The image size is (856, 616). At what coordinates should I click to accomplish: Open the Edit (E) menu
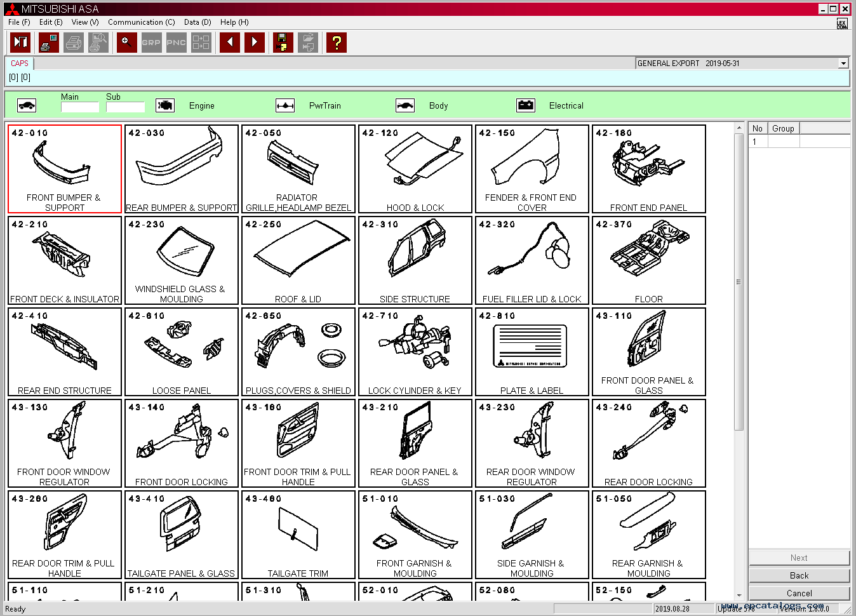tap(51, 22)
